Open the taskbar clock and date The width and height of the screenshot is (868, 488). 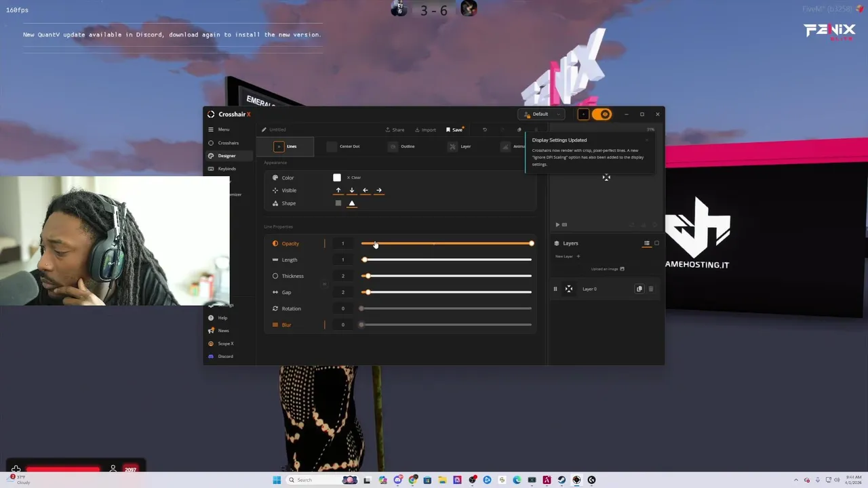[853, 480]
